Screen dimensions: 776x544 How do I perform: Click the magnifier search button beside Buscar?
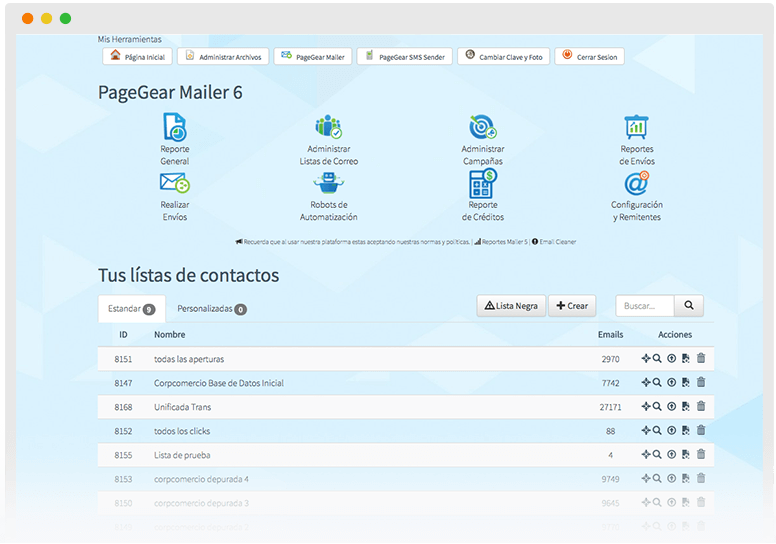(689, 306)
